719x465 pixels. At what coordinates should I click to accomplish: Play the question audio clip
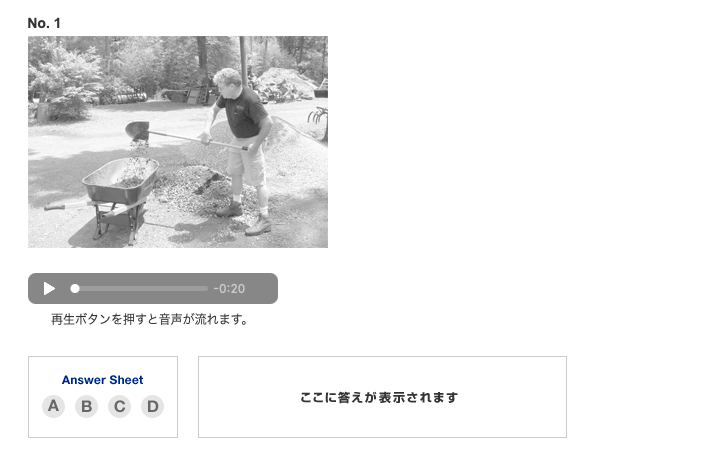[x=49, y=288]
